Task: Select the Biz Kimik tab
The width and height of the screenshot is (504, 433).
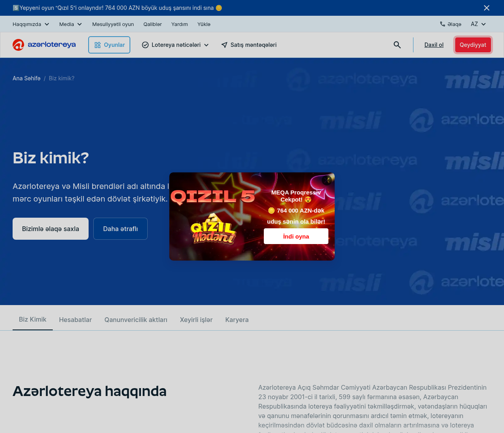Action: point(33,319)
